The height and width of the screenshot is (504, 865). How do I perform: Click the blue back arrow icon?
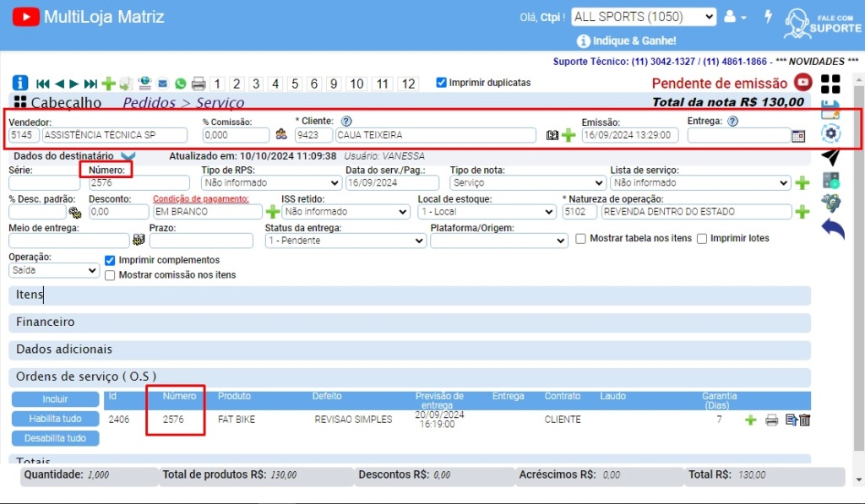pos(832,228)
